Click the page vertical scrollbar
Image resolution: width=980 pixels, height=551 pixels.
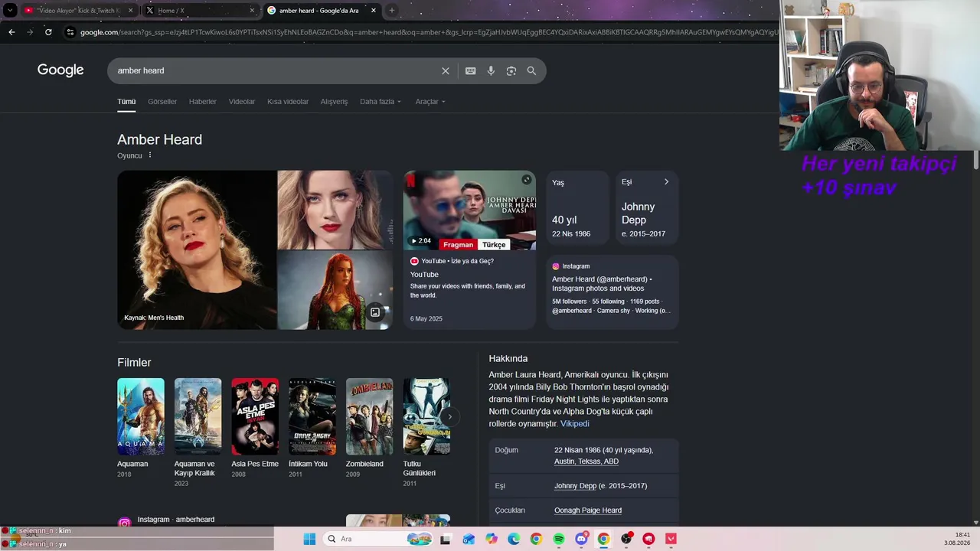pyautogui.click(x=976, y=161)
